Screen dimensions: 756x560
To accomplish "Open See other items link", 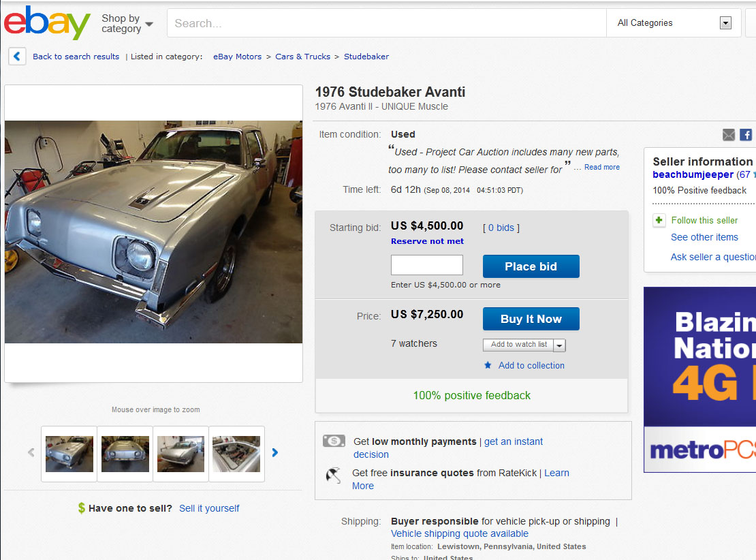I will click(704, 237).
